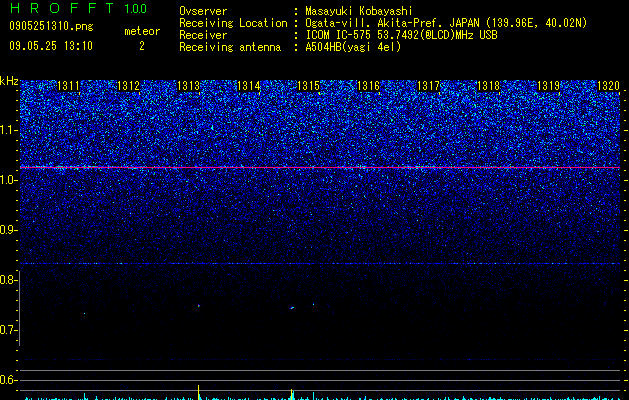Click the 1311 time marker
This screenshot has width=629, height=400.
69,86
